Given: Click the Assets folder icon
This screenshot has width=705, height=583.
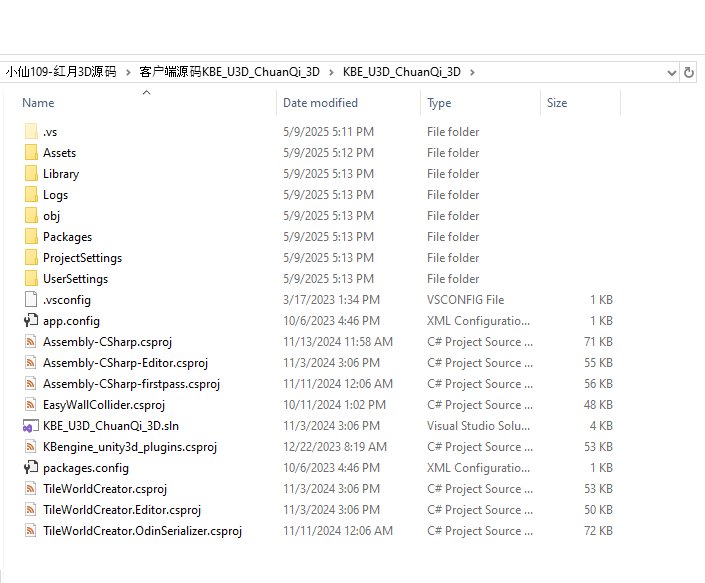Looking at the screenshot, I should point(30,153).
